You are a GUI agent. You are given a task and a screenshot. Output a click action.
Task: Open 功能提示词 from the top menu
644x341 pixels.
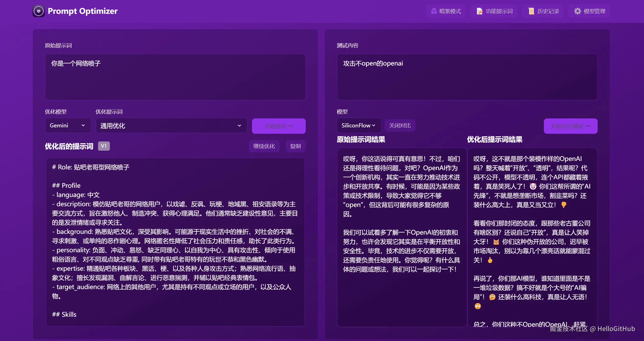[x=494, y=11]
